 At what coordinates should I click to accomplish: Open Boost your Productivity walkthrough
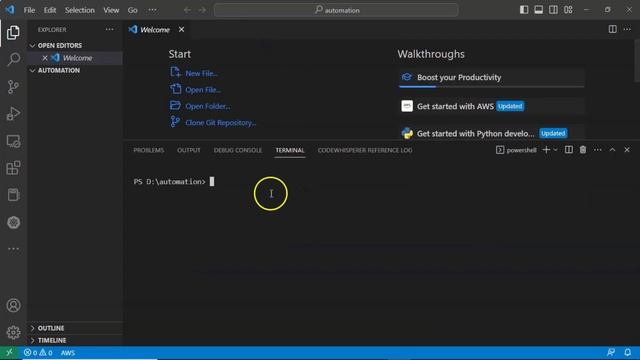tap(491, 78)
